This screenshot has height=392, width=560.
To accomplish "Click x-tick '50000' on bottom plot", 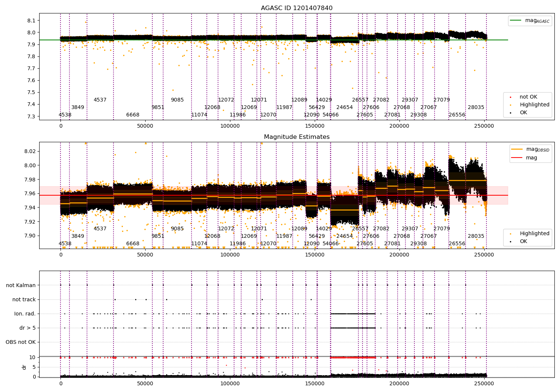I will click(145, 383).
